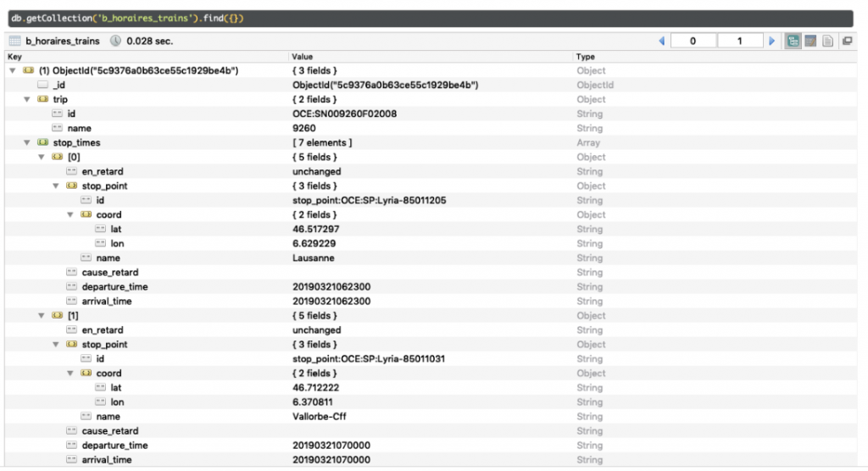Click the Type column header

(586, 57)
